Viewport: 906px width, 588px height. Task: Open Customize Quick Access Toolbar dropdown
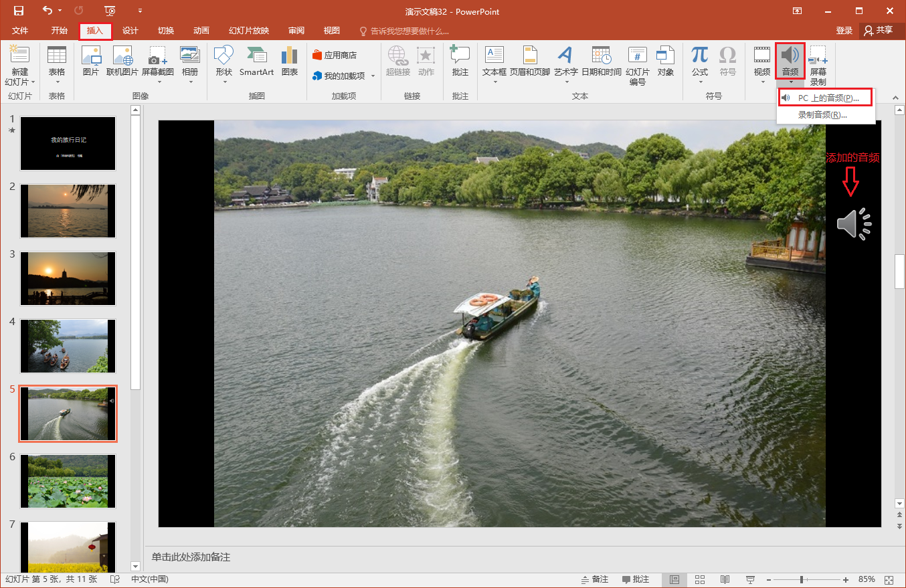coord(140,11)
